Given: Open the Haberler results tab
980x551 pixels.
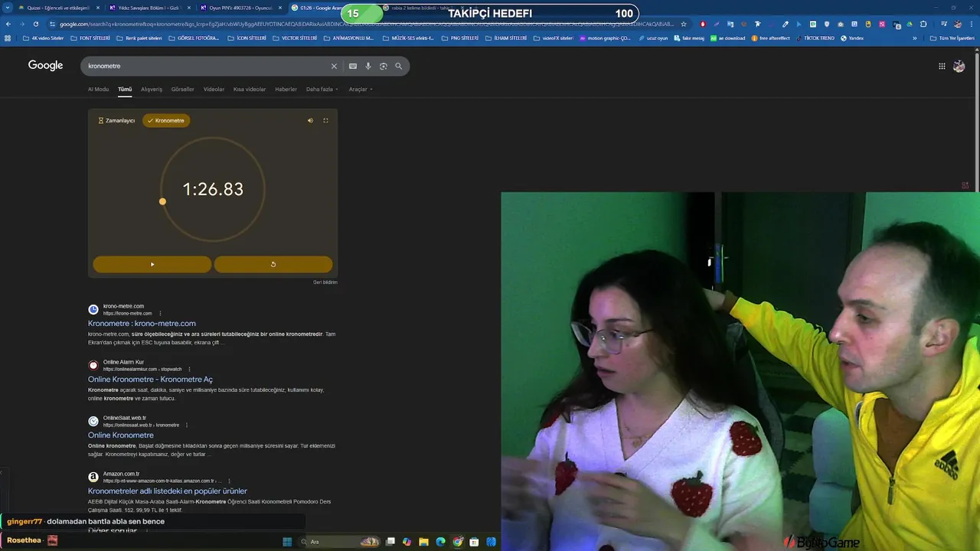Looking at the screenshot, I should click(286, 90).
